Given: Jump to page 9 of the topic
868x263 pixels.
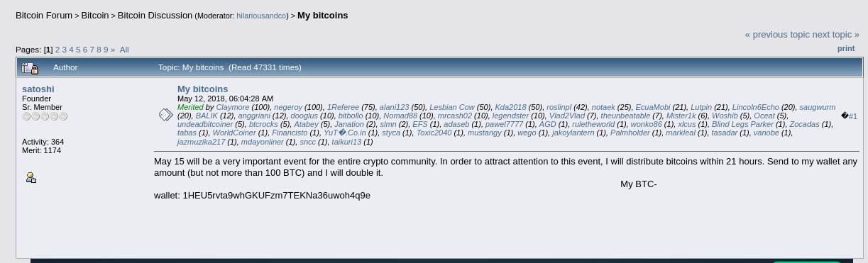Looking at the screenshot, I should click(x=106, y=50).
